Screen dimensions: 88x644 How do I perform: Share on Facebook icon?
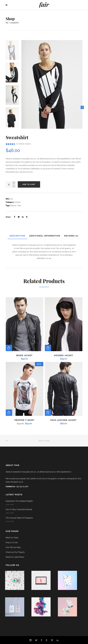pos(15,217)
